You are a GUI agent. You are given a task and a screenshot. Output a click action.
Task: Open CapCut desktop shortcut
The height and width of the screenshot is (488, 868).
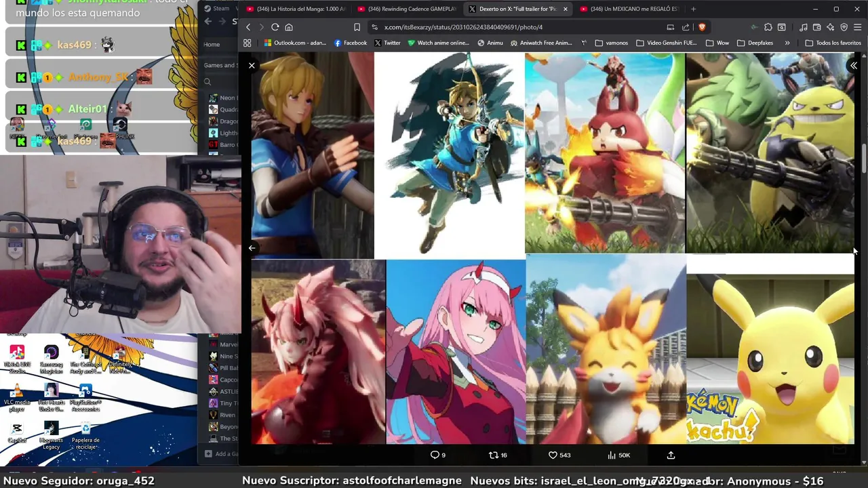pos(17,433)
